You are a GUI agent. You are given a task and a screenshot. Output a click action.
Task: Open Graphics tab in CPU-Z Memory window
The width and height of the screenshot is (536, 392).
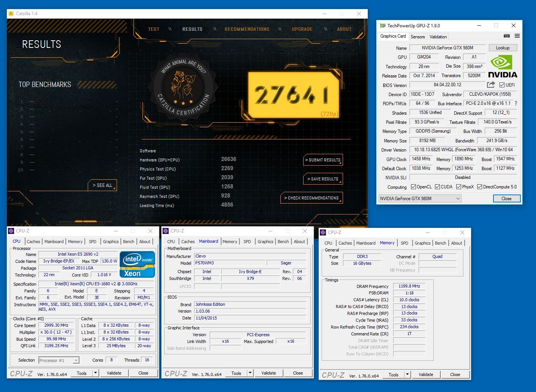point(422,243)
